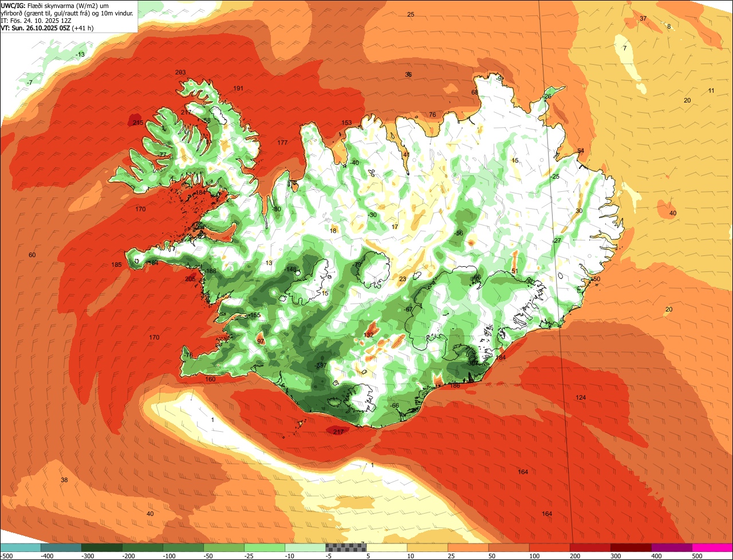Pick the darkest green -300 to -200 legend swatch
The image size is (733, 560).
point(102,548)
